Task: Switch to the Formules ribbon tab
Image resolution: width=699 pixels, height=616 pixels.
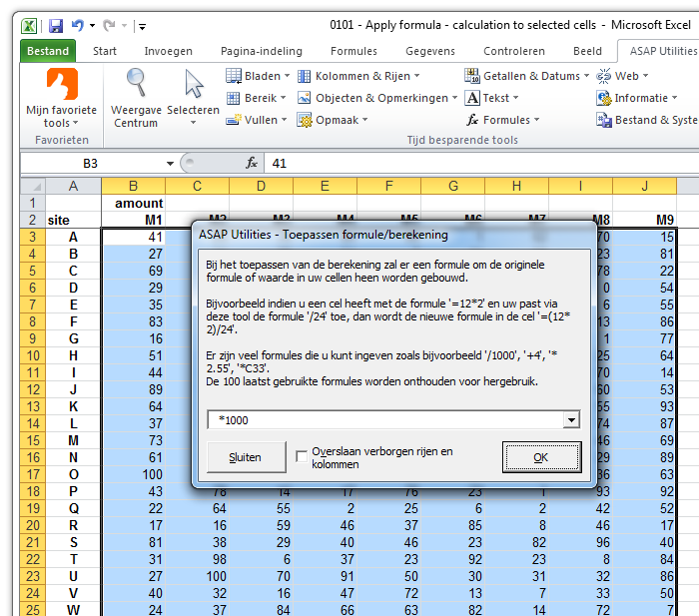Action: 353,51
